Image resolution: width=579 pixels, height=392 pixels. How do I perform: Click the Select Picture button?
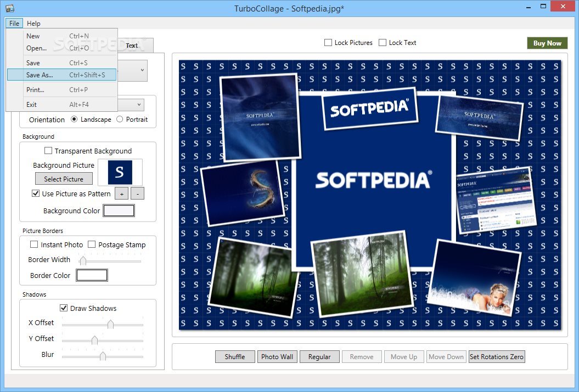tap(64, 179)
